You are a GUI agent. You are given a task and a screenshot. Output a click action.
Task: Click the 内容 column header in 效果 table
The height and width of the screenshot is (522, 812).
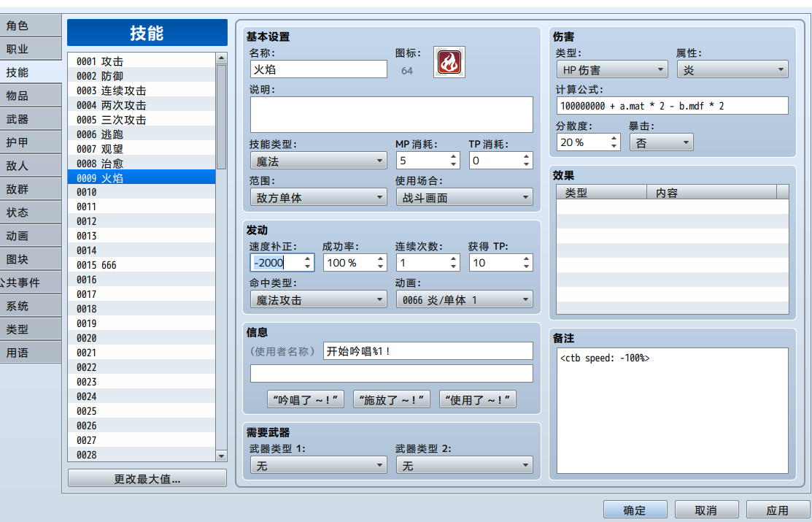[x=712, y=192]
